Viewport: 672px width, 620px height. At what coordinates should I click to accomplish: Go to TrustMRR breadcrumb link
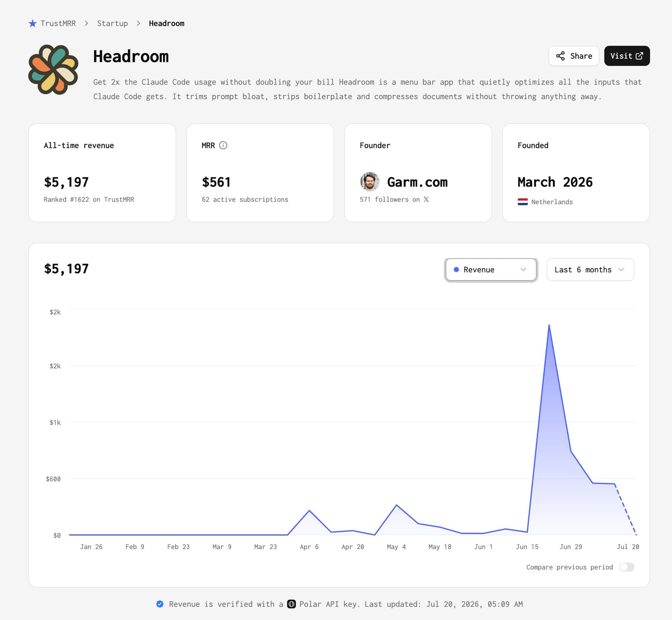(58, 23)
